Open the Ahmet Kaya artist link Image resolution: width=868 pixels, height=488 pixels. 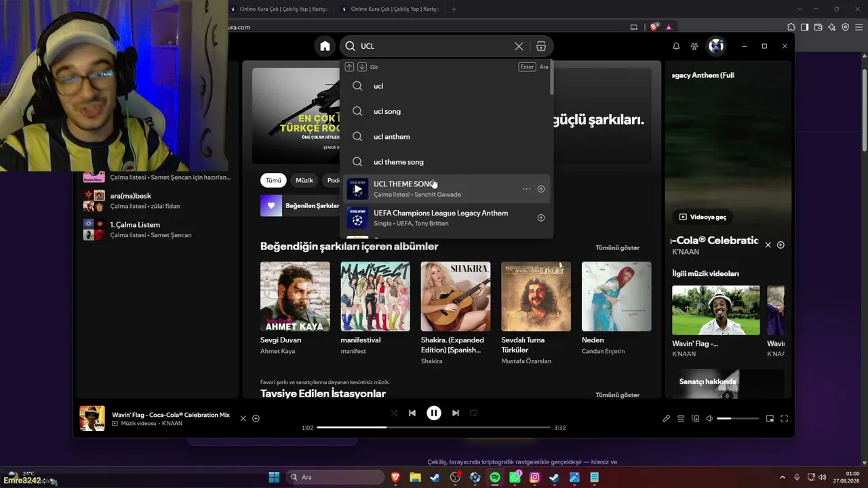coord(278,351)
